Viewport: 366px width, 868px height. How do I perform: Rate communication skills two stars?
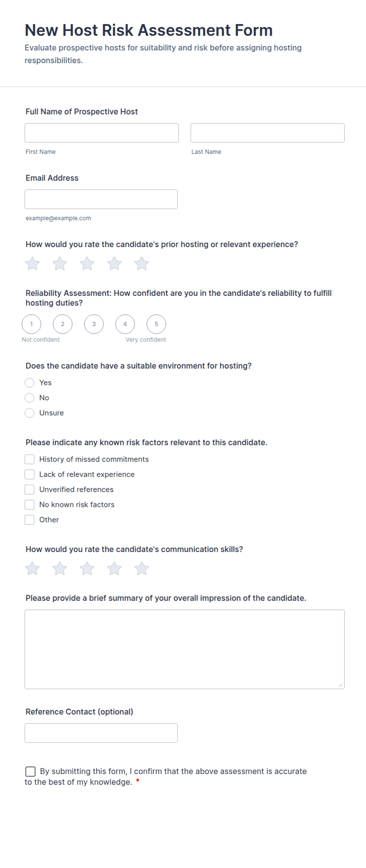60,569
